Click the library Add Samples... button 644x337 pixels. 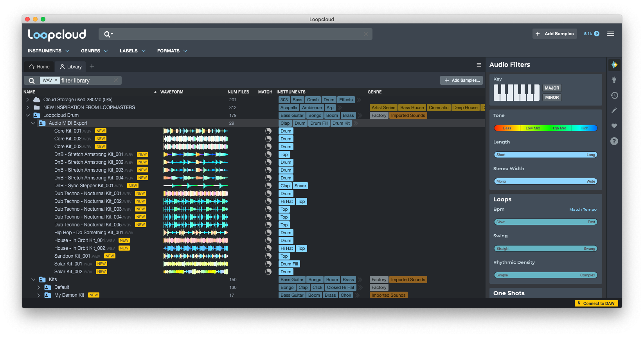pyautogui.click(x=462, y=80)
